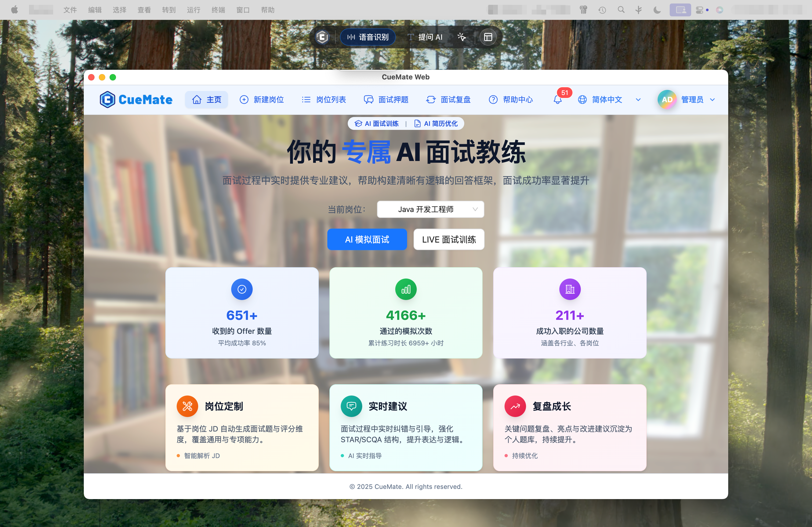Toggle macOS Do Not Disturb moon icon

657,10
